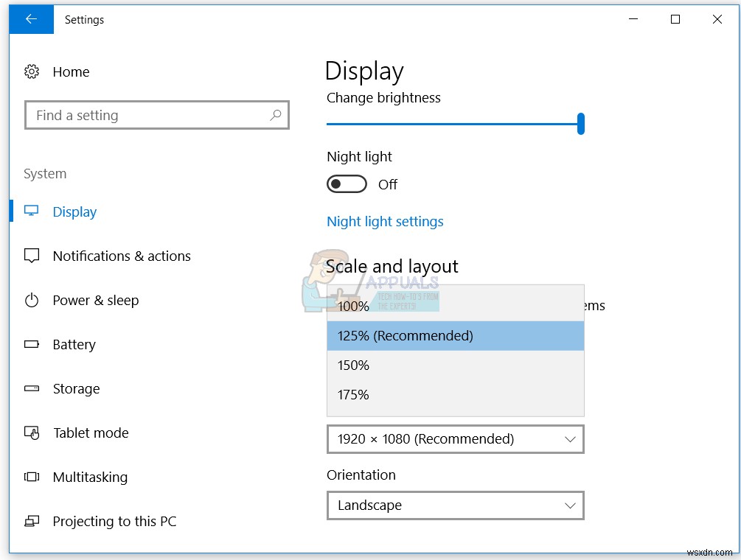Open the resolution dropdown showing 1920 × 1080
The width and height of the screenshot is (741, 560).
point(455,439)
